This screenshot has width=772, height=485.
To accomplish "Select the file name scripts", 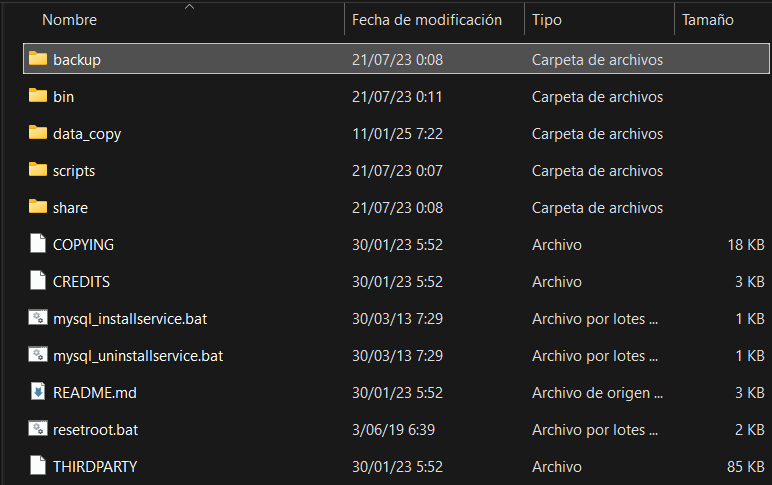I will click(74, 171).
